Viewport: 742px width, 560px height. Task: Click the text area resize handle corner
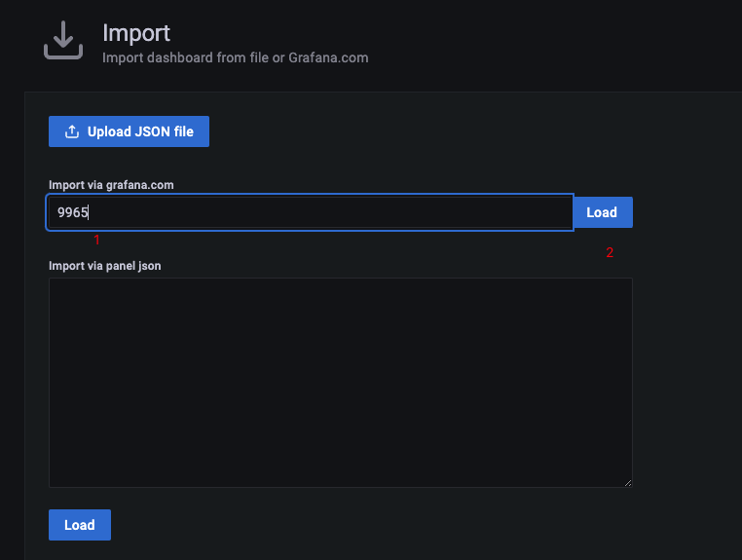[628, 483]
